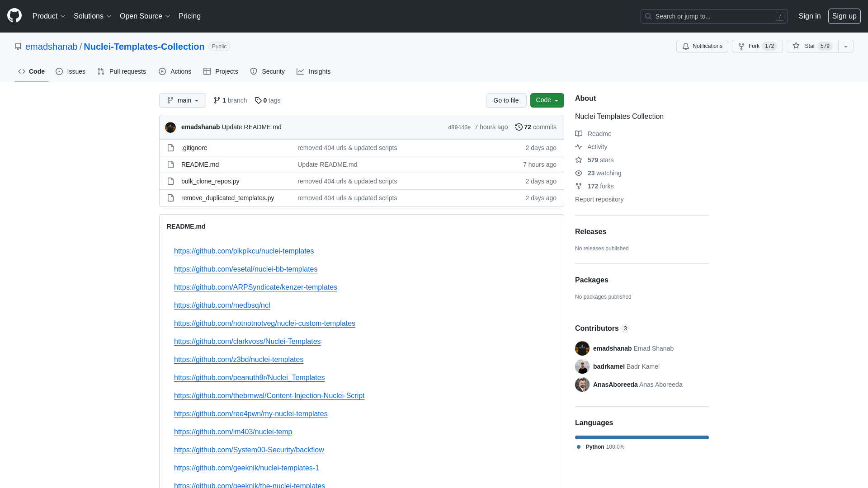
Task: Open the 72 commits link
Action: tap(536, 127)
